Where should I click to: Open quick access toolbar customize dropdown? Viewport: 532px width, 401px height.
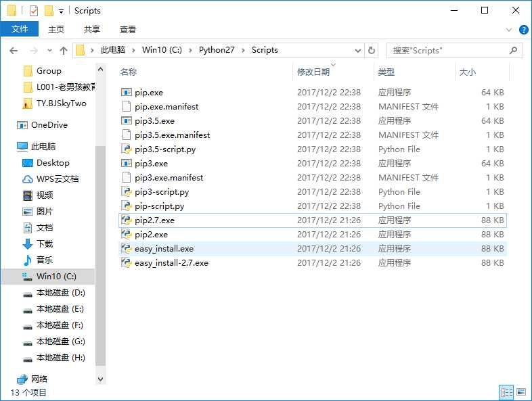[61, 11]
